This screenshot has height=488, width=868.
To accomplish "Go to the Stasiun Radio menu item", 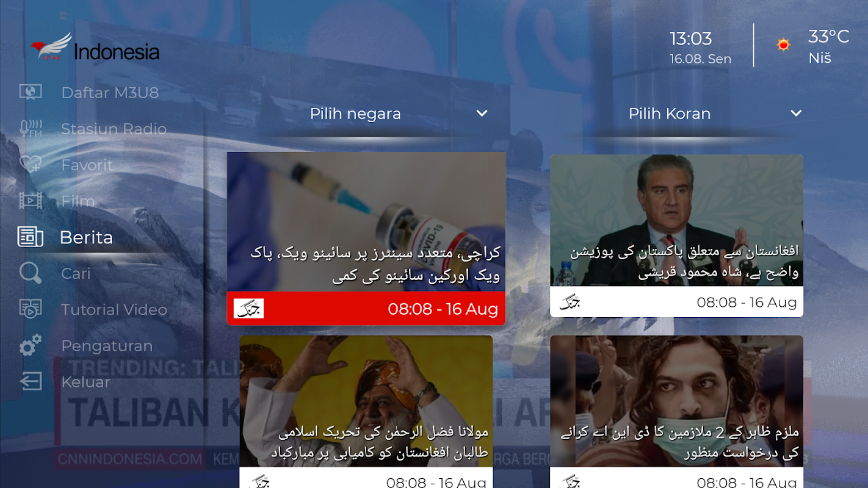I will click(x=114, y=129).
